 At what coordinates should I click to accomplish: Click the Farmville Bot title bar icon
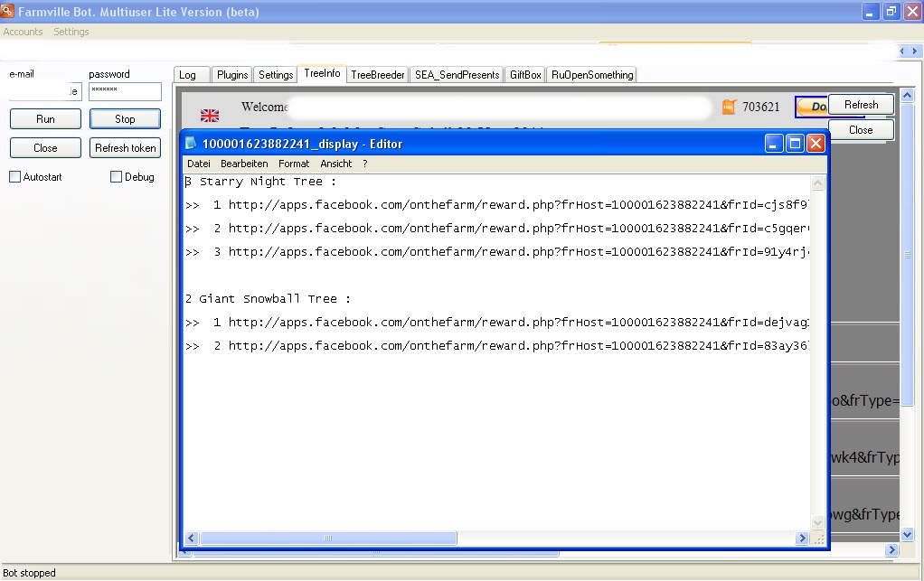point(7,11)
